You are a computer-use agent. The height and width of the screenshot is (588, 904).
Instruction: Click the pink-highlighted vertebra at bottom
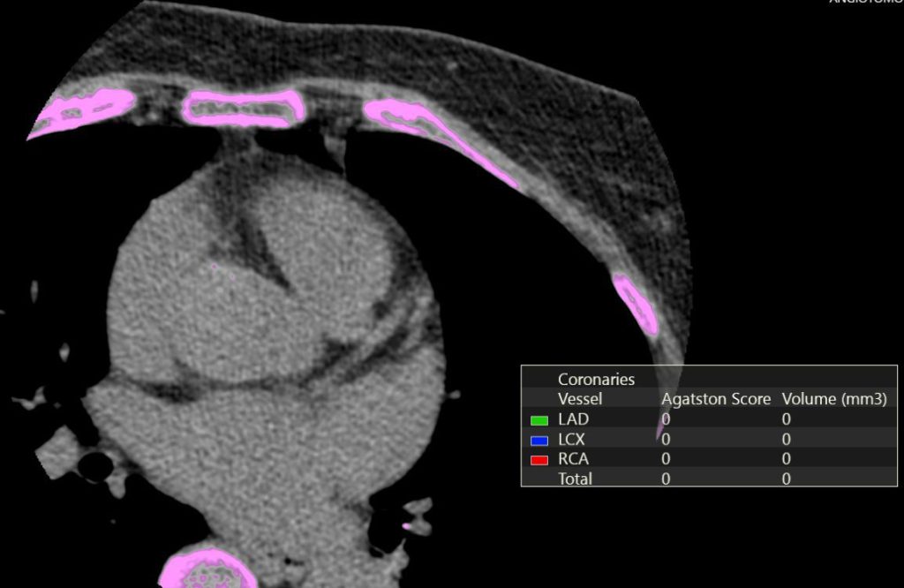pos(207,568)
